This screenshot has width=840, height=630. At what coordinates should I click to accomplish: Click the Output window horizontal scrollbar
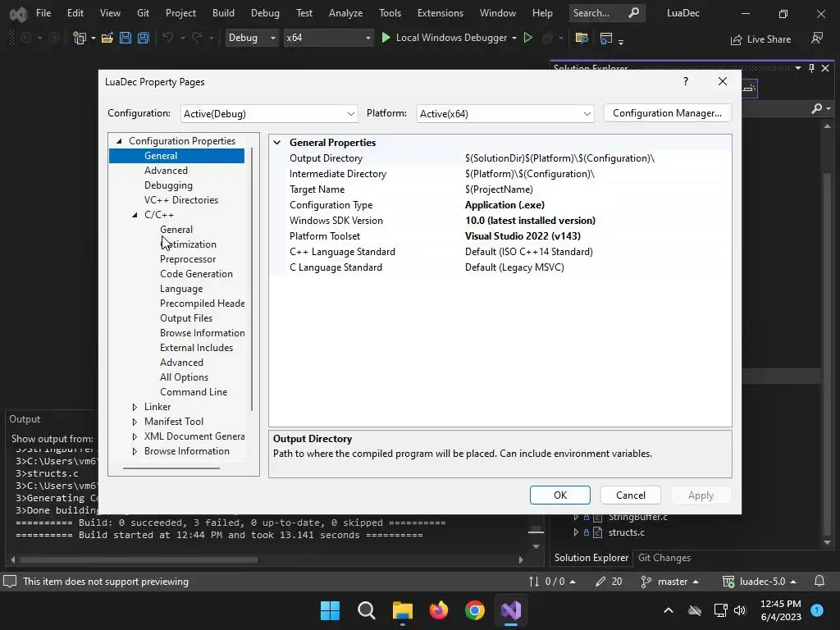[x=138, y=559]
